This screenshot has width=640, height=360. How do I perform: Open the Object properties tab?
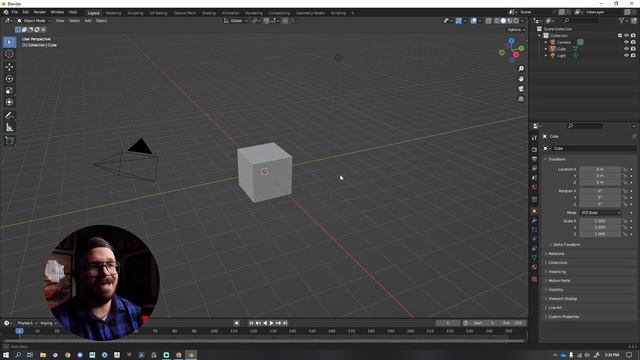point(534,211)
